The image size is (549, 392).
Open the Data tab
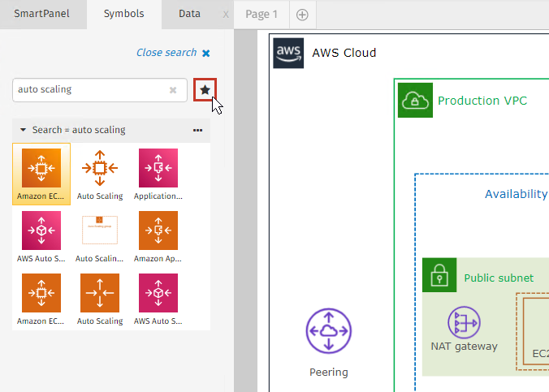[189, 14]
